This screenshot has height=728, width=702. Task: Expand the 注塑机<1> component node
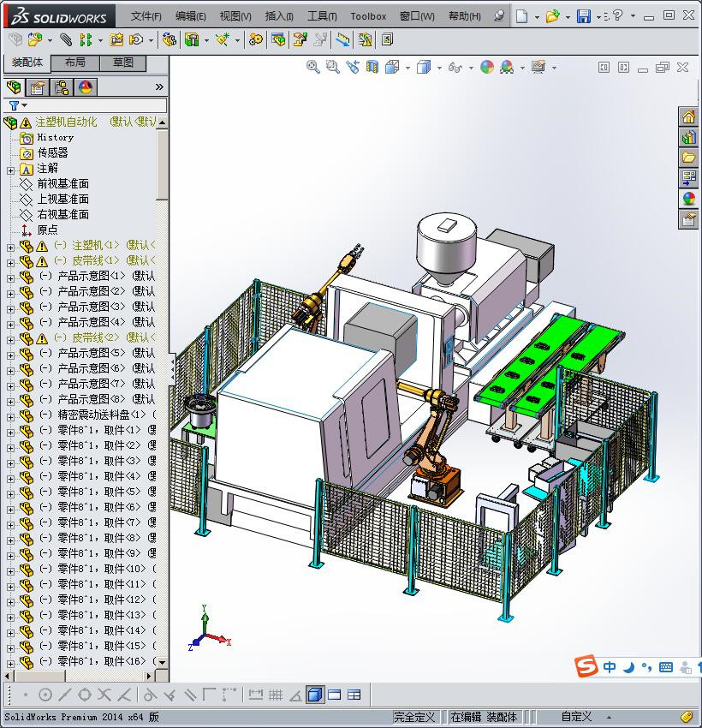10,248
